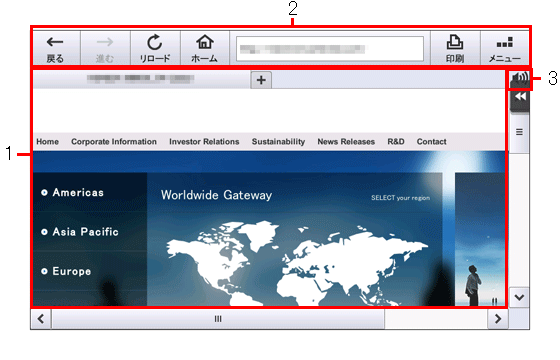Viewport: 560px width, 360px height.
Task: Add a new tab with the plus button
Action: click(261, 80)
